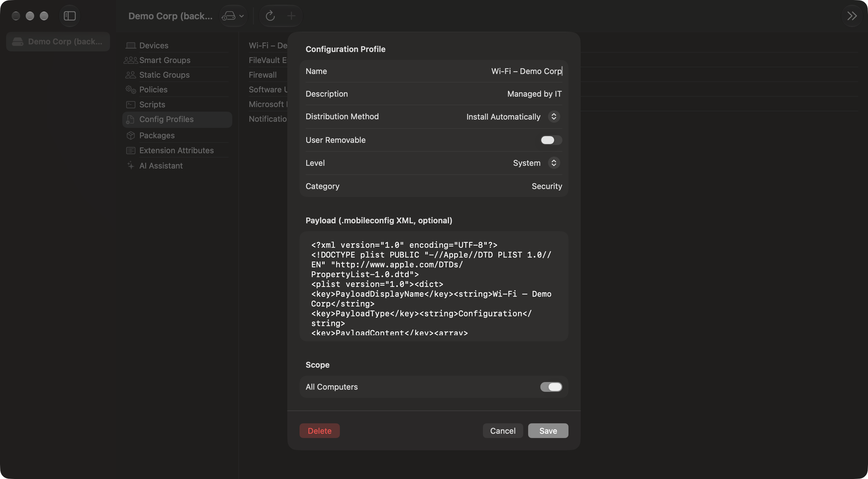
Task: Click the Policies gears icon
Action: click(x=131, y=89)
